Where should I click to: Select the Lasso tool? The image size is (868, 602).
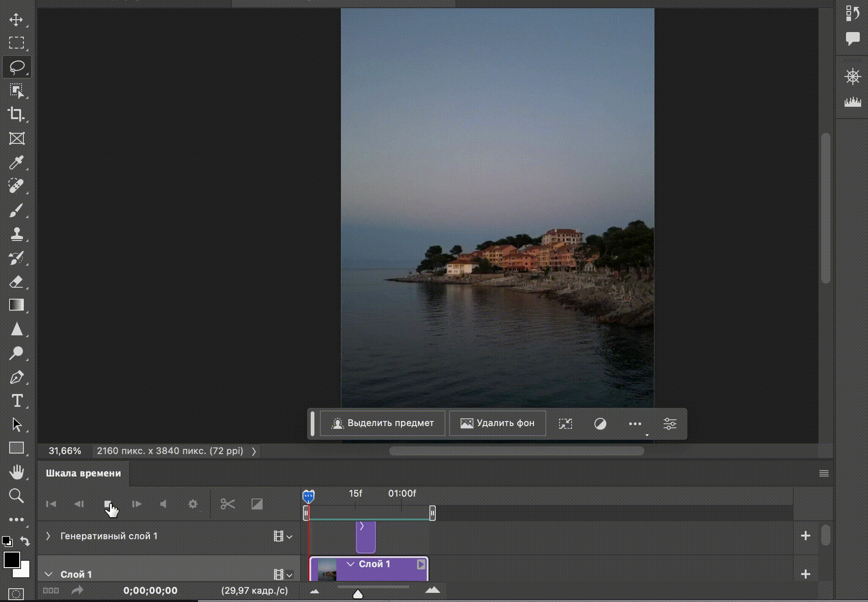pos(16,67)
